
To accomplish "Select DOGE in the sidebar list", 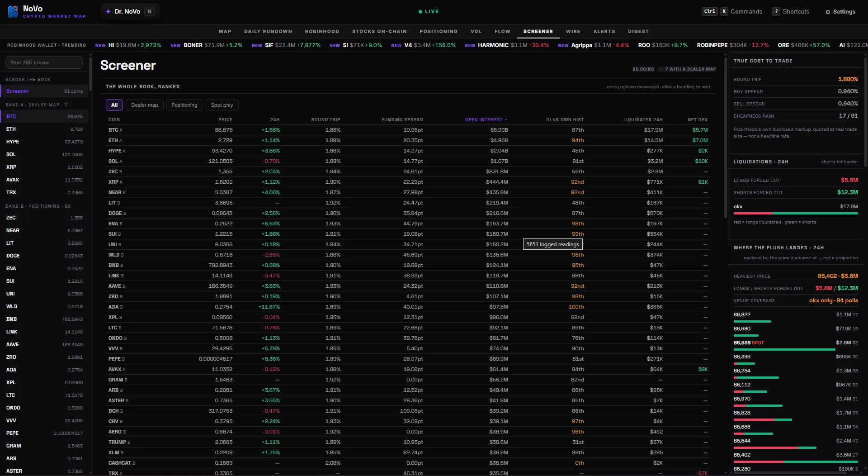I will point(44,256).
